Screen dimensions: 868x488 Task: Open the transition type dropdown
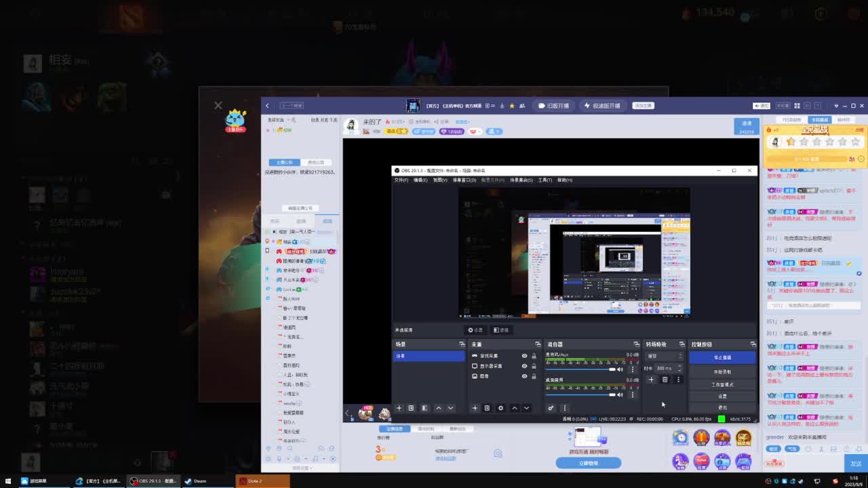point(665,356)
